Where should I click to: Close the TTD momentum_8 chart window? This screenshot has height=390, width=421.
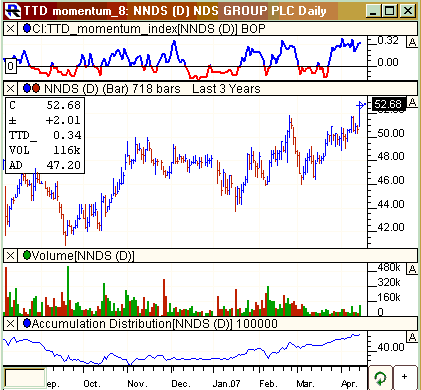(408, 11)
